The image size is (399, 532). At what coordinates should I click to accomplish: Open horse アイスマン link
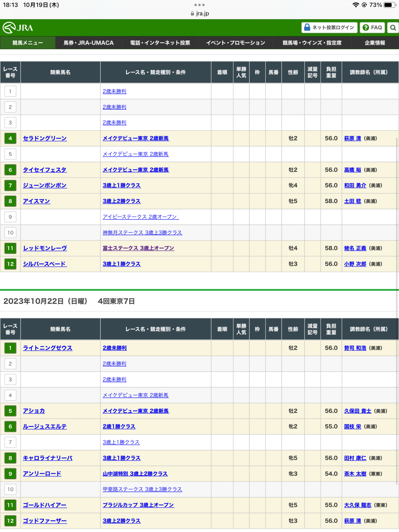tap(37, 201)
